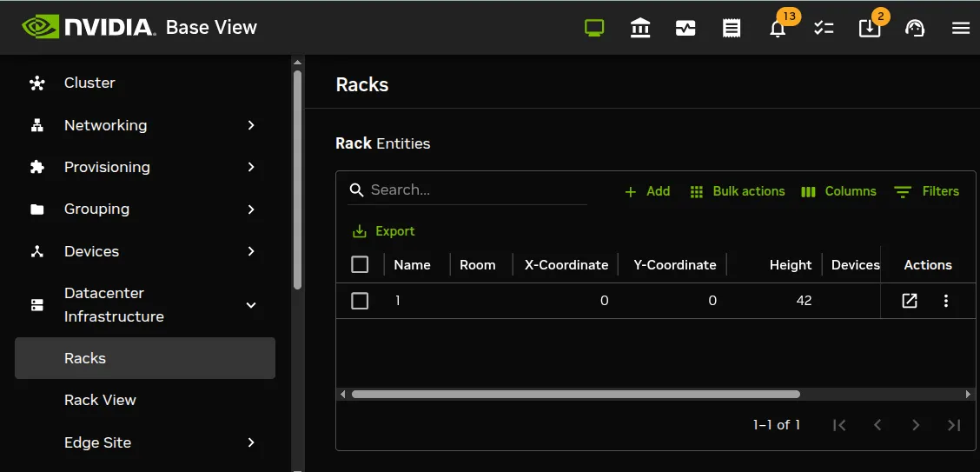Open the Filters panel

(x=926, y=191)
